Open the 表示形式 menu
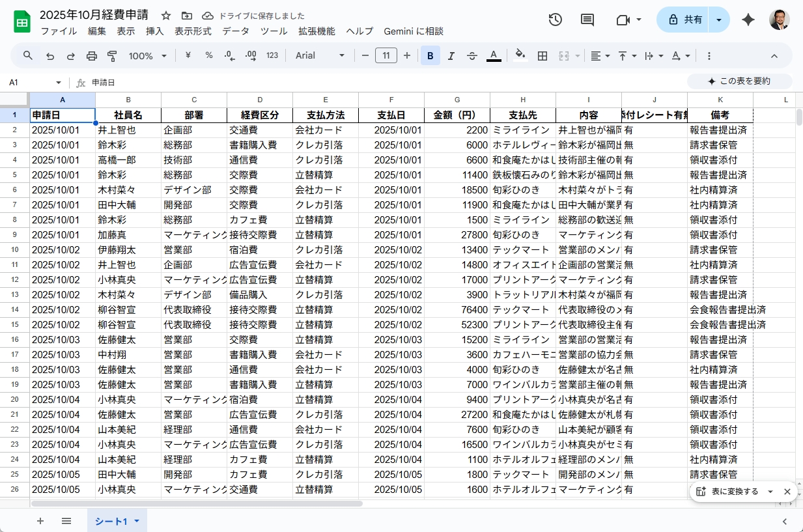This screenshot has height=532, width=803. pyautogui.click(x=193, y=31)
